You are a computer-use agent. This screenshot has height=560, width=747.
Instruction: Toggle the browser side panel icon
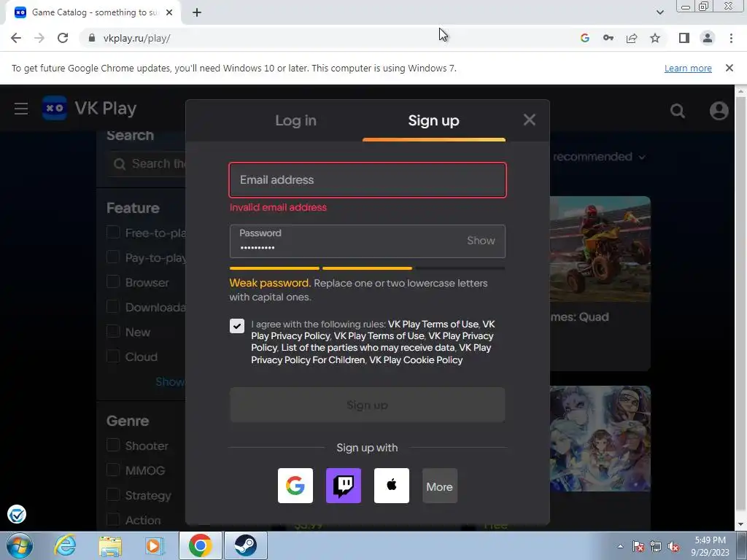click(x=684, y=38)
